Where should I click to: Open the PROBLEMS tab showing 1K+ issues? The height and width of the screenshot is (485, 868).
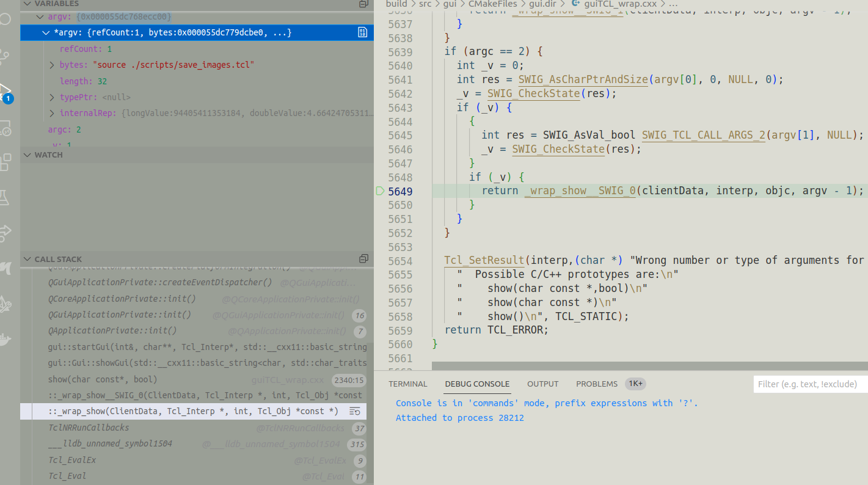597,384
